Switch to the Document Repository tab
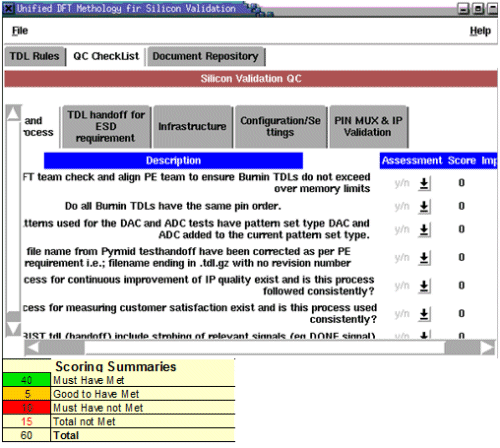 pyautogui.click(x=205, y=56)
